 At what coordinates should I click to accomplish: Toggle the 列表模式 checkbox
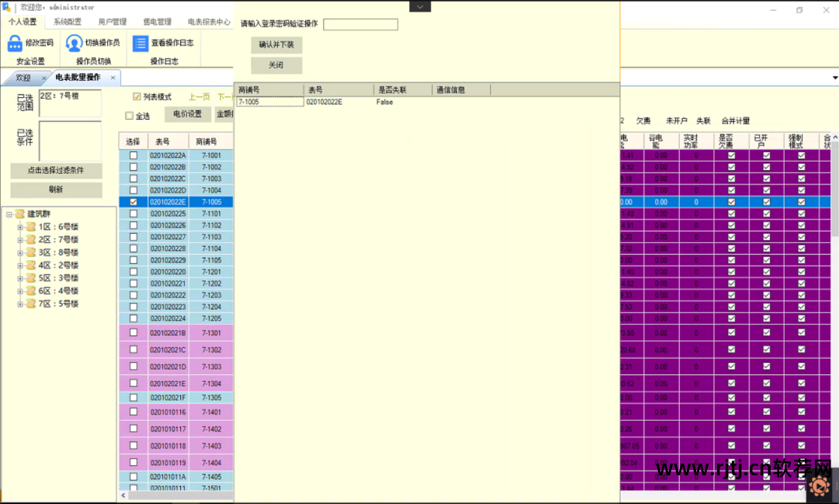(x=138, y=97)
